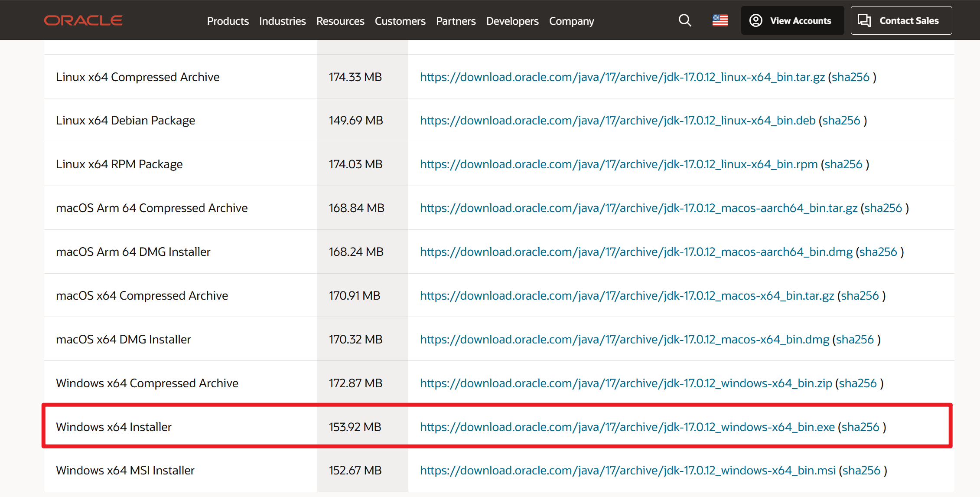Click sha256 for macOS x64 Compressed Archive
Image resolution: width=980 pixels, height=497 pixels.
[860, 296]
